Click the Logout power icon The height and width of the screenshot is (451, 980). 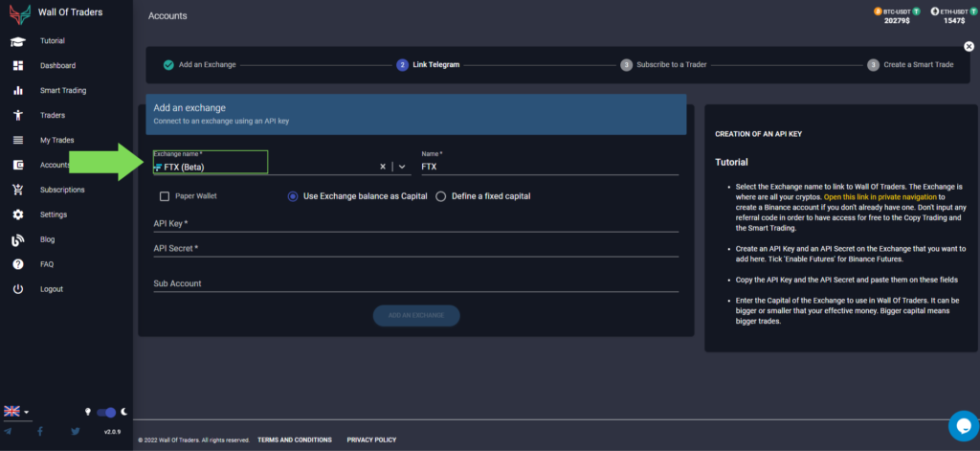click(x=17, y=289)
